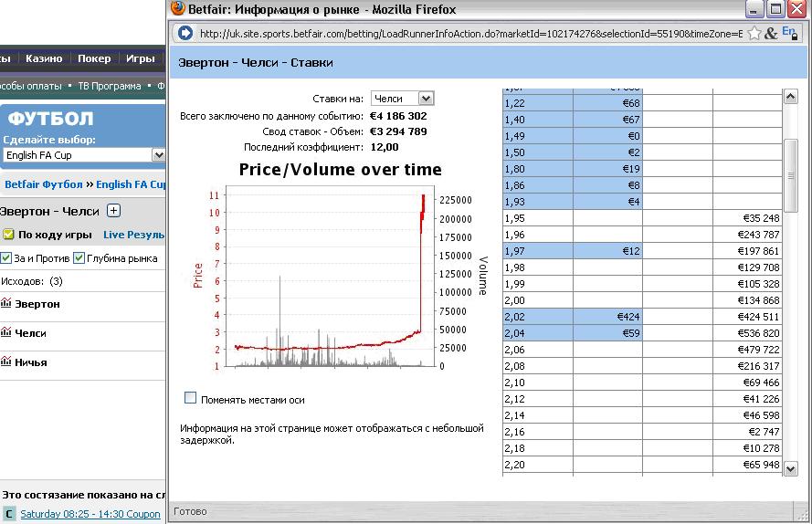Open the Live Результаты link

coord(134,235)
